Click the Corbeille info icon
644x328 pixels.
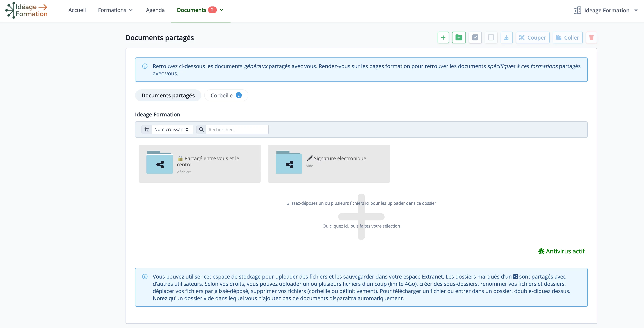pos(239,95)
